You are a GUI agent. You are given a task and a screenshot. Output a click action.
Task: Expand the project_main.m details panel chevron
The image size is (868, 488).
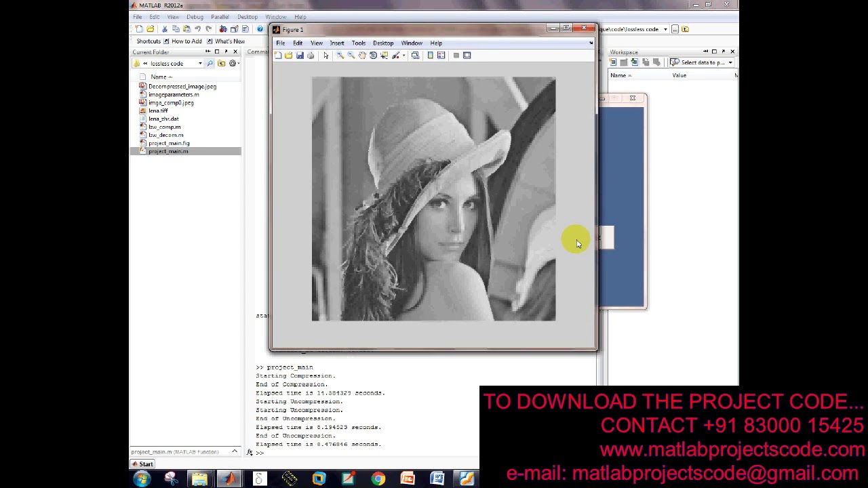[235, 452]
